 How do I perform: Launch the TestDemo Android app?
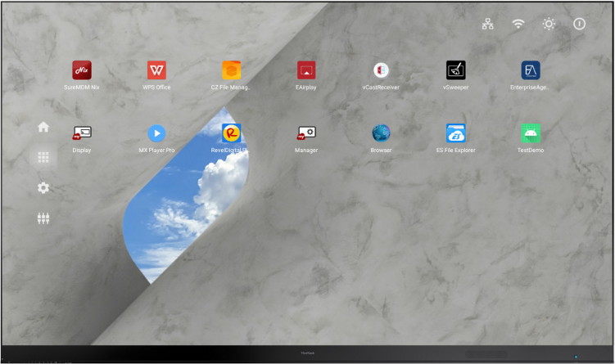click(x=531, y=133)
